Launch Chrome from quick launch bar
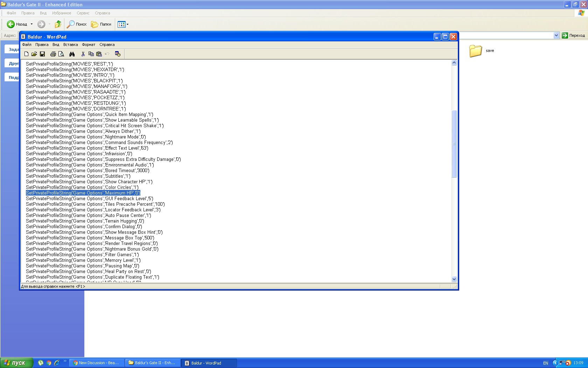This screenshot has height=368, width=588. tap(49, 363)
